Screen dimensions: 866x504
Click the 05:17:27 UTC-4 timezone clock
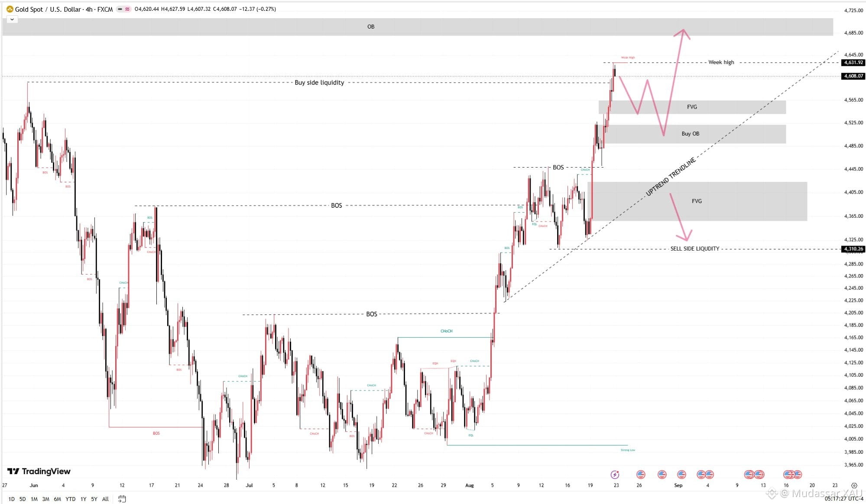click(x=844, y=499)
